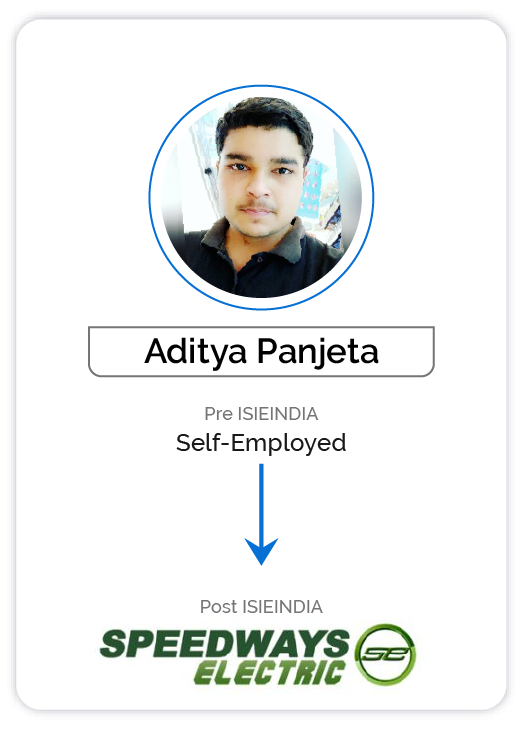This screenshot has width=522, height=730.
Task: Click the blue downward arrow head
Action: 261,551
